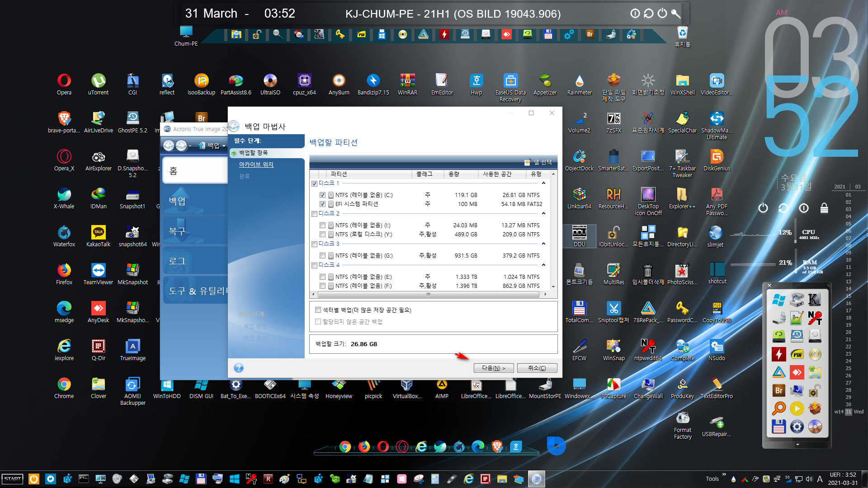Collapse the Disk 2 group arrow
868x488 pixels.
[543, 214]
